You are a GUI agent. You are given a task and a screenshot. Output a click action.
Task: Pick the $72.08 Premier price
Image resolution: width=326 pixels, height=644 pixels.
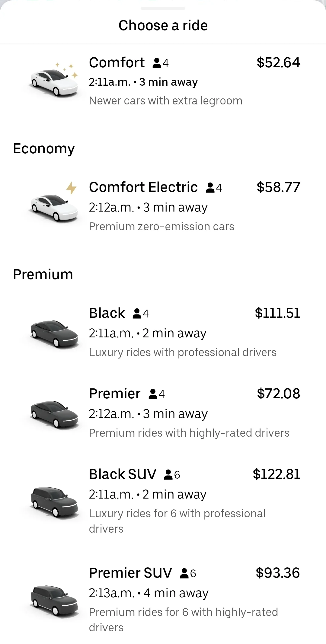tap(278, 394)
